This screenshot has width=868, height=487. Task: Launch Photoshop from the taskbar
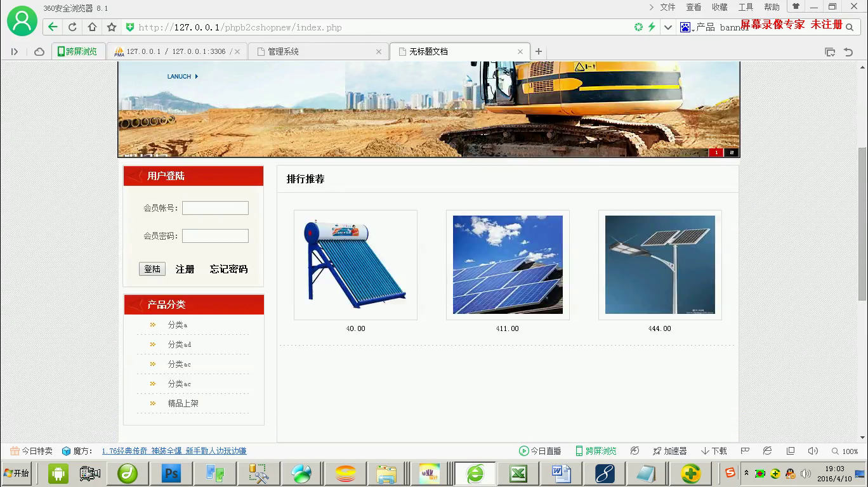pos(171,473)
